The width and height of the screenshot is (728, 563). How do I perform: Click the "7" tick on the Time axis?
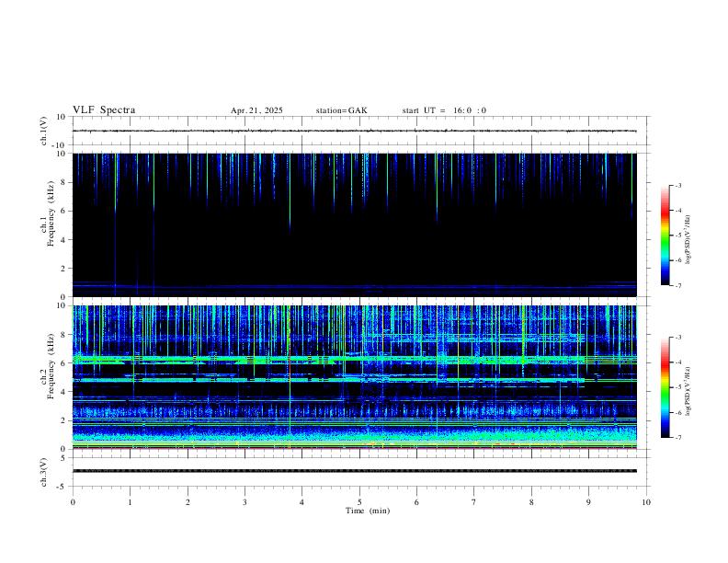click(x=474, y=502)
